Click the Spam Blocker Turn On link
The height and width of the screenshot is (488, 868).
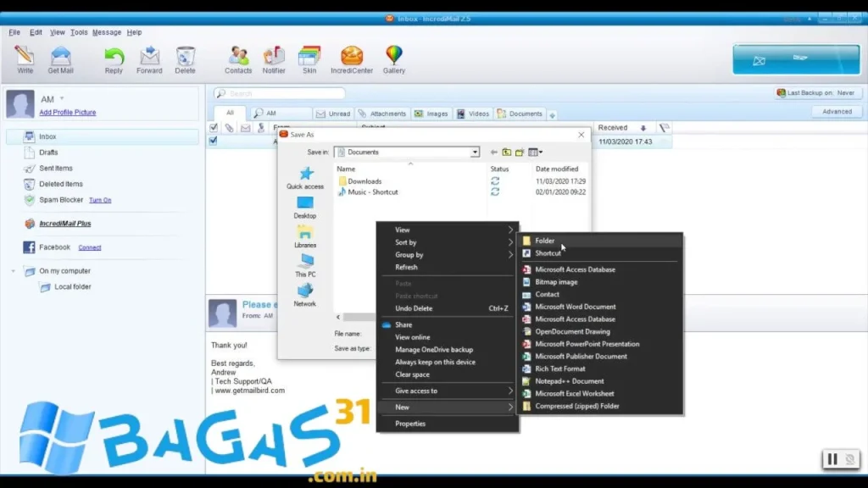click(100, 200)
